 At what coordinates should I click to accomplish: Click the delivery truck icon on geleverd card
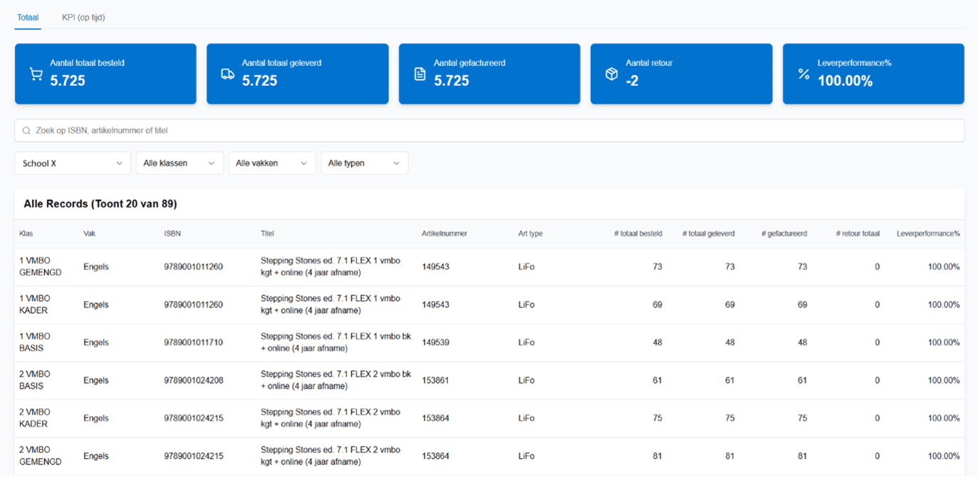[228, 74]
